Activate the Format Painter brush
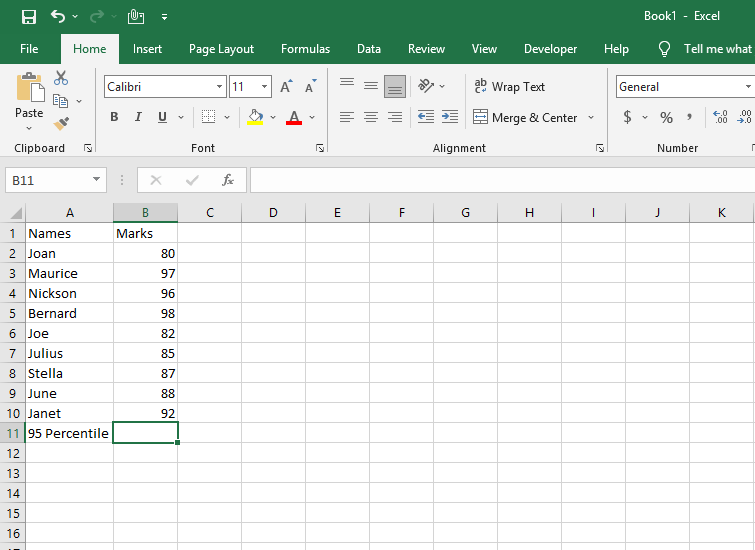755x550 pixels. pyautogui.click(x=61, y=124)
